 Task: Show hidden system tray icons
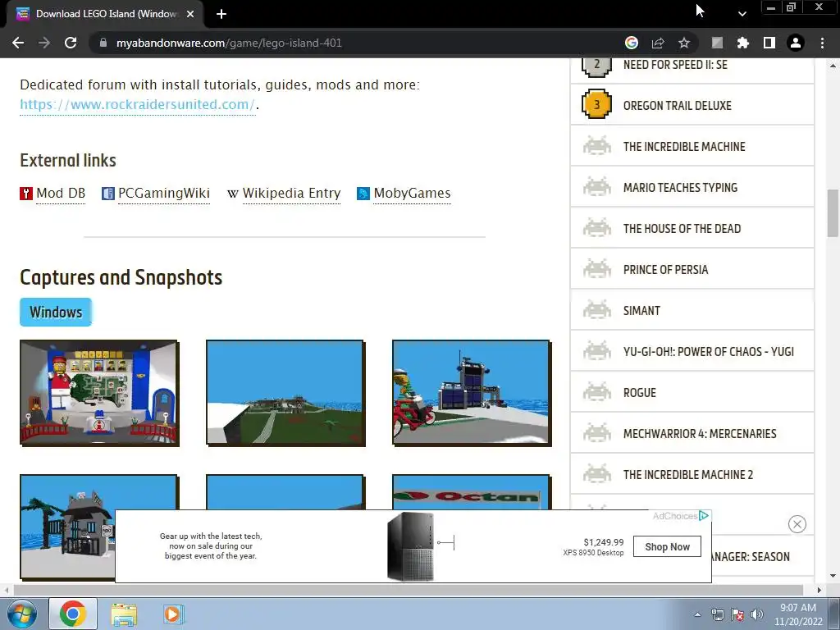tap(697, 614)
